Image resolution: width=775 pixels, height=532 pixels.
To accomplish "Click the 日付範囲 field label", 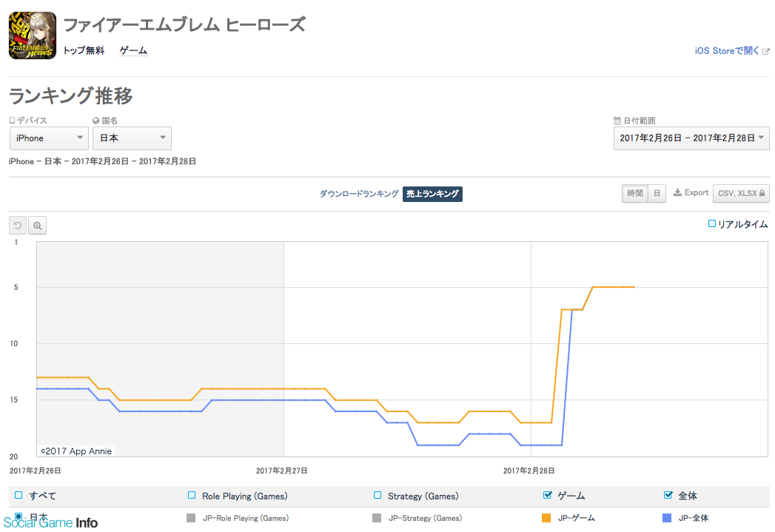I will coord(639,121).
